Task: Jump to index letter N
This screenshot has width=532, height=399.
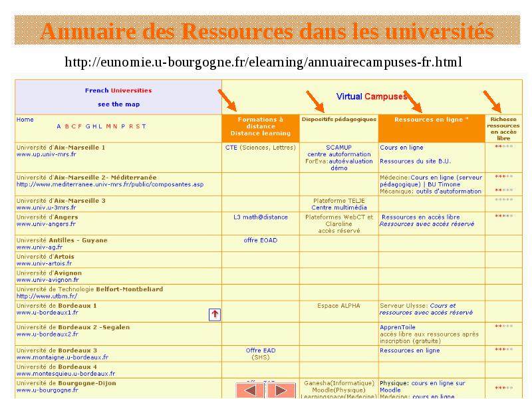Action: (x=115, y=126)
